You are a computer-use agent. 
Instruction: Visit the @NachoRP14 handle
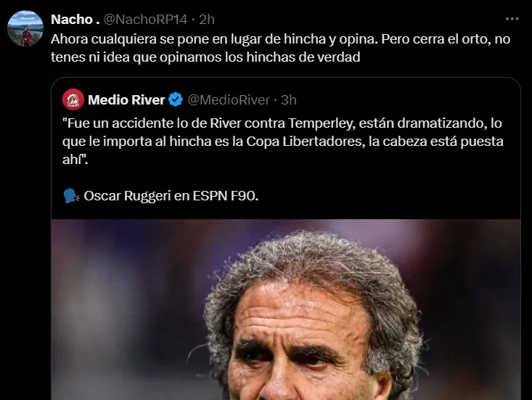145,20
